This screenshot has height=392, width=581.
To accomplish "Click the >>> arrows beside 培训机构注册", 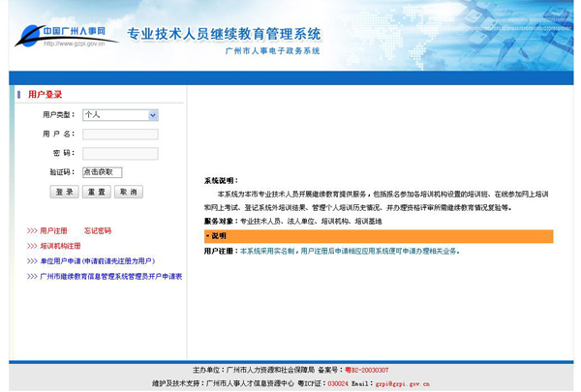I will click(x=32, y=246).
